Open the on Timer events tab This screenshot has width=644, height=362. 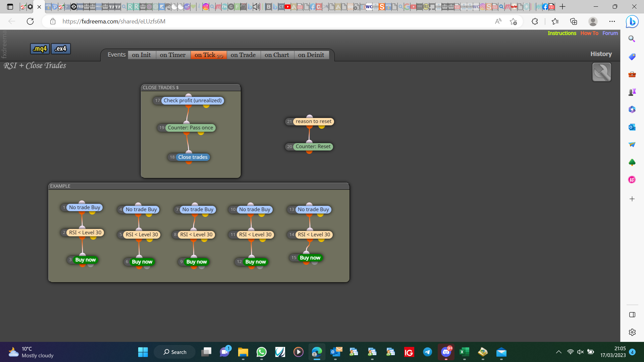173,55
